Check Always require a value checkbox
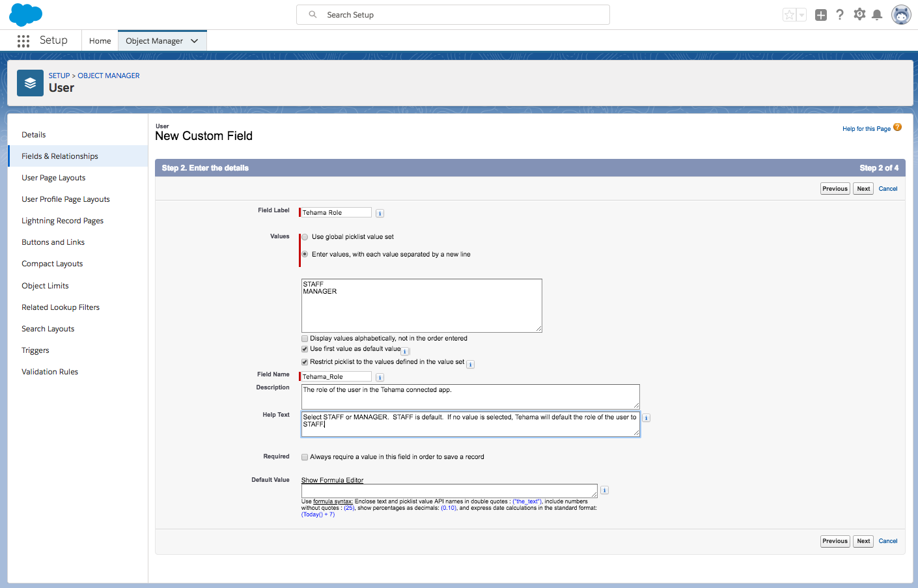918x588 pixels. click(305, 457)
